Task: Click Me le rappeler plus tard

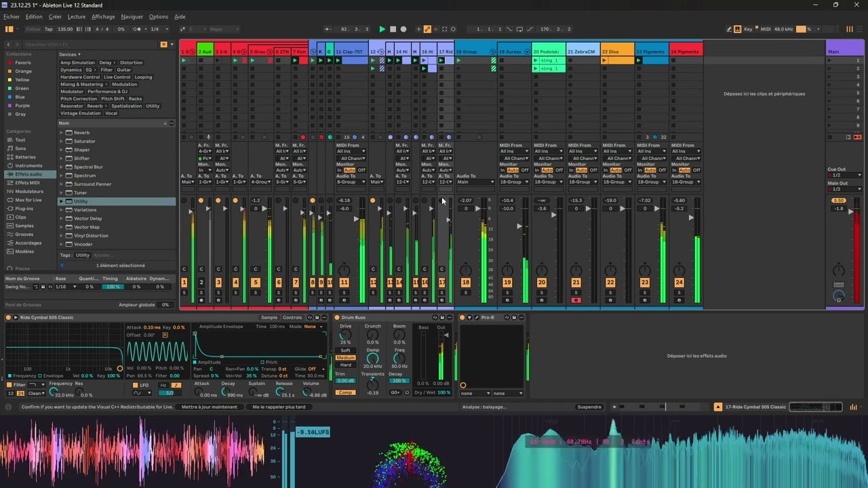Action: [279, 407]
